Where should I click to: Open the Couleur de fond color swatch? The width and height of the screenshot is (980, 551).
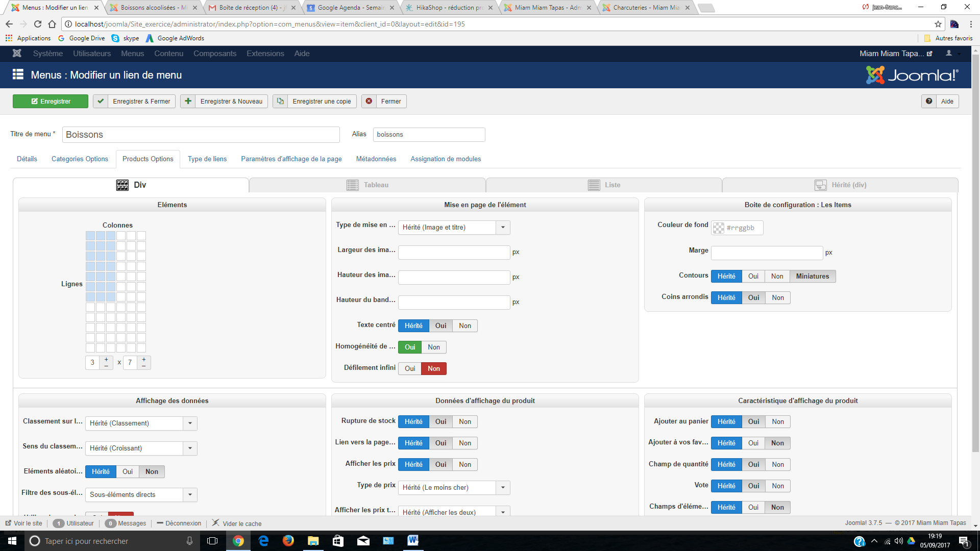tap(719, 228)
